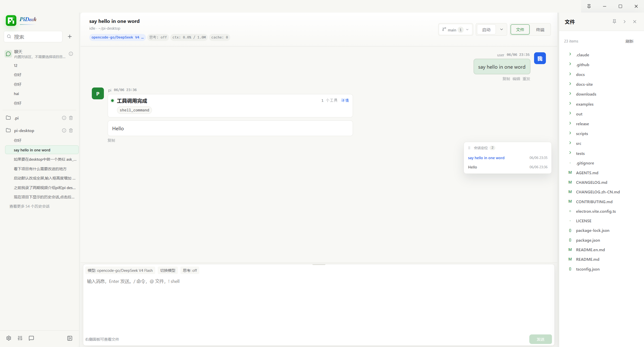Image resolution: width=644 pixels, height=347 pixels.
Task: Click the model chip opencode-go/DeepSeek V4 Flash
Action: coord(120,271)
